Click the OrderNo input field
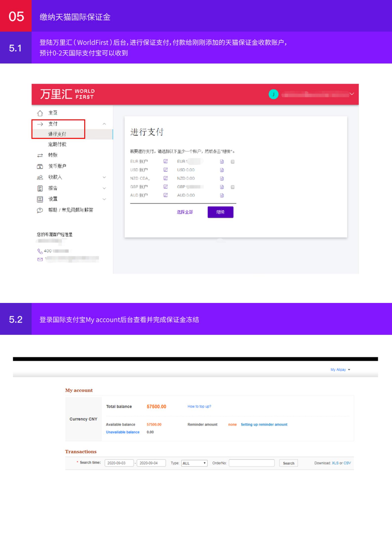The image size is (392, 555). (252, 463)
